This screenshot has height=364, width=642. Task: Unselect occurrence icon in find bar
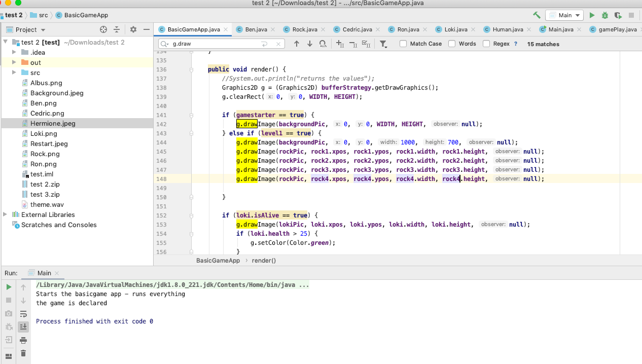353,44
